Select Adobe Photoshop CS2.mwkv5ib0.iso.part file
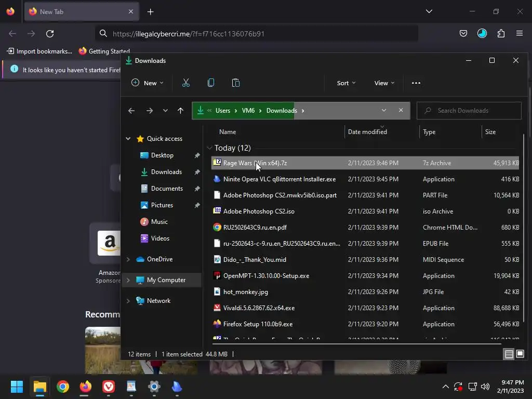Image resolution: width=532 pixels, height=399 pixels. pyautogui.click(x=365, y=195)
